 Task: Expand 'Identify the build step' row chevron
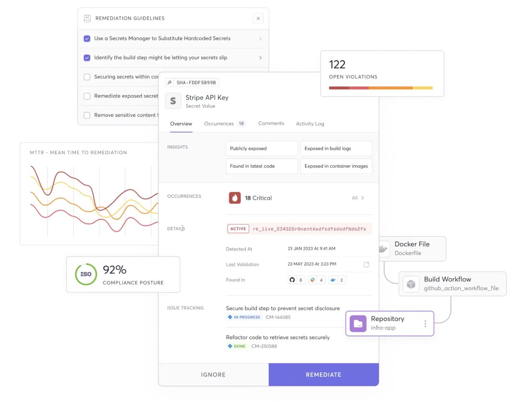(x=260, y=58)
